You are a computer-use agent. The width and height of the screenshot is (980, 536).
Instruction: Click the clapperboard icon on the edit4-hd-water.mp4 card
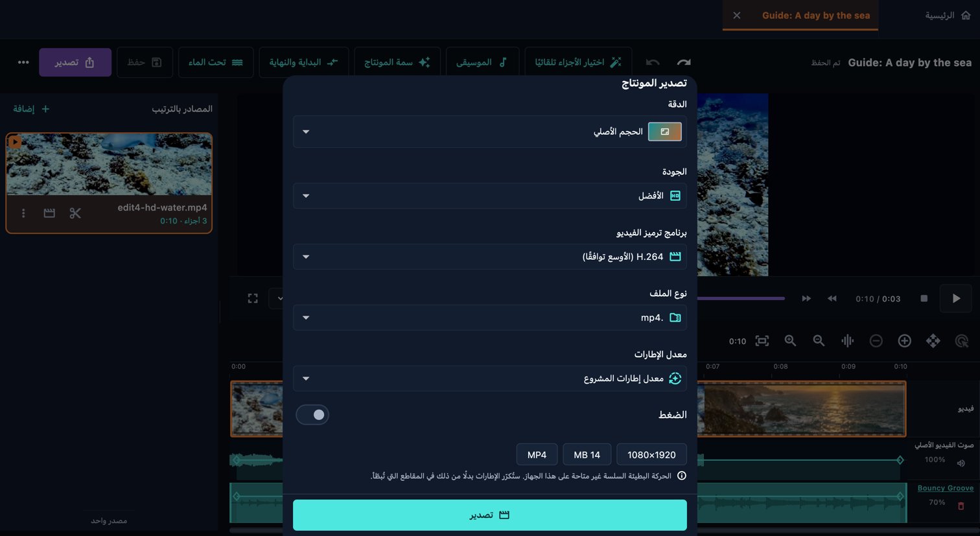(49, 213)
